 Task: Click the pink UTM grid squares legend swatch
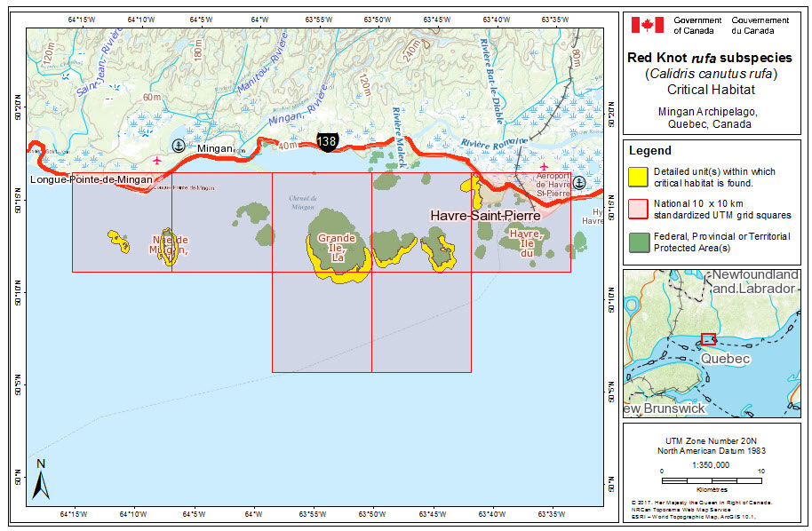click(x=639, y=208)
